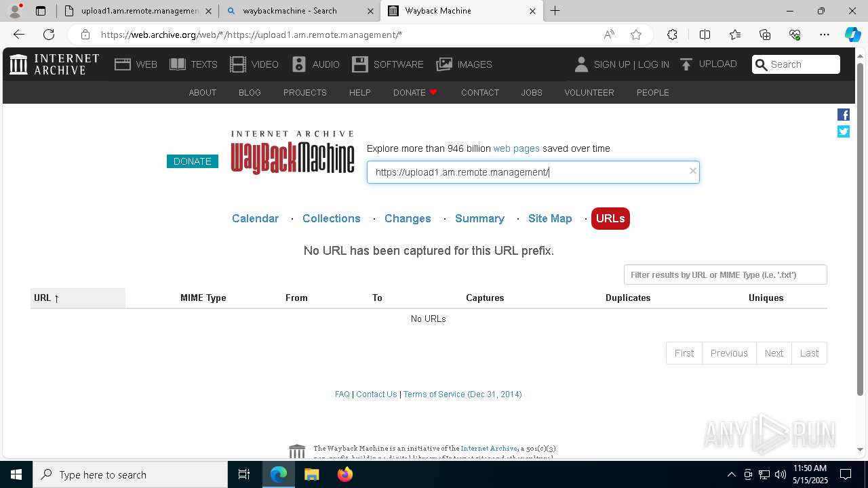Viewport: 868px width, 488px height.
Task: Focus the Internet Archive Search box
Action: pyautogui.click(x=796, y=64)
